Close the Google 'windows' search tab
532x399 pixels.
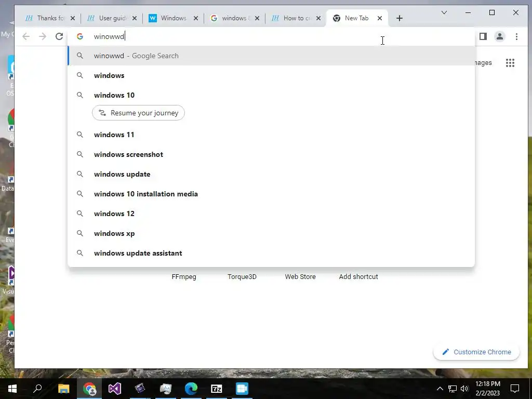(x=257, y=18)
